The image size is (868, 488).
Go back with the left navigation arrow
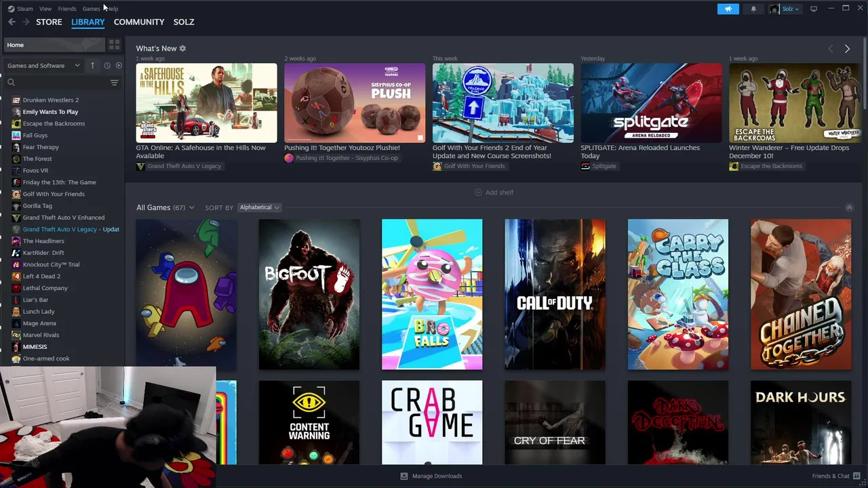[12, 22]
